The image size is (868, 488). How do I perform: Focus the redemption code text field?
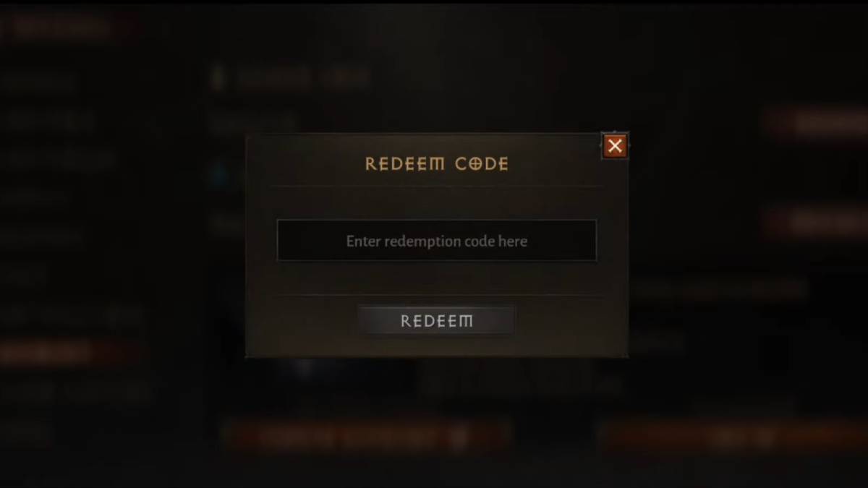(437, 241)
